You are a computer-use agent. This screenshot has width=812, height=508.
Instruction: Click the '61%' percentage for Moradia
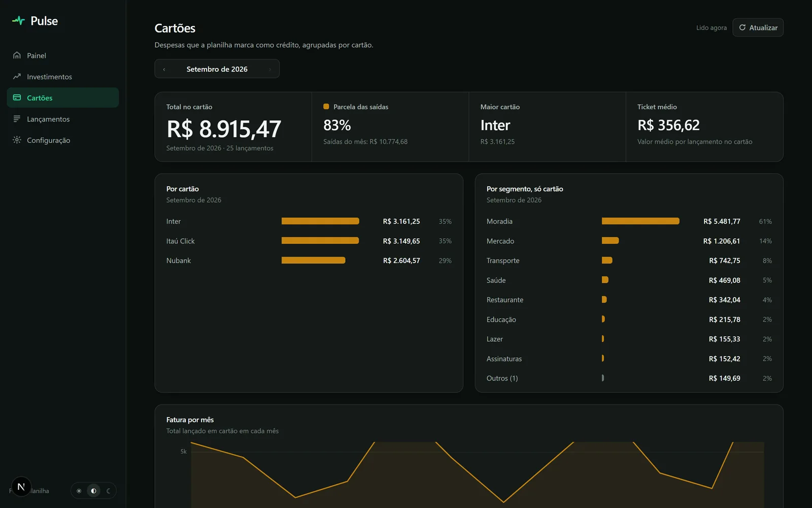(765, 221)
